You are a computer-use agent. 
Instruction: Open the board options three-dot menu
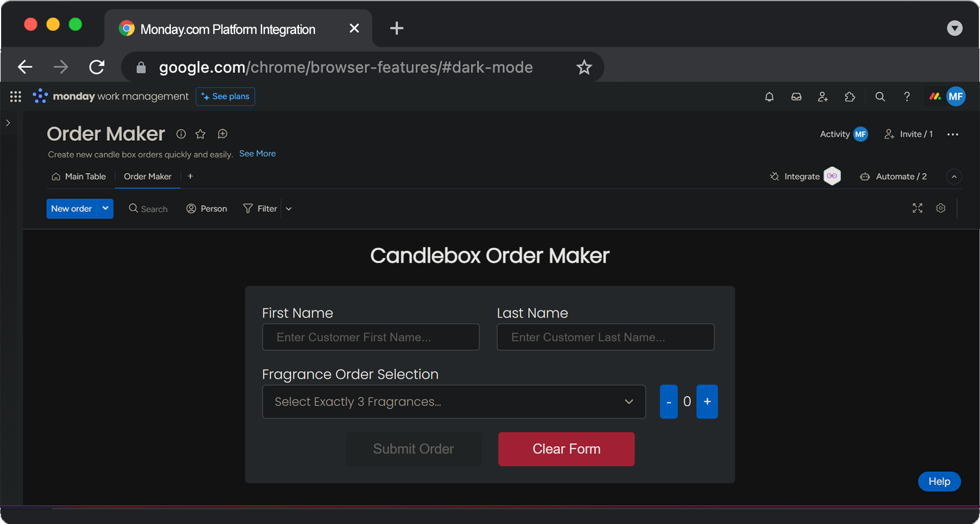pyautogui.click(x=953, y=135)
